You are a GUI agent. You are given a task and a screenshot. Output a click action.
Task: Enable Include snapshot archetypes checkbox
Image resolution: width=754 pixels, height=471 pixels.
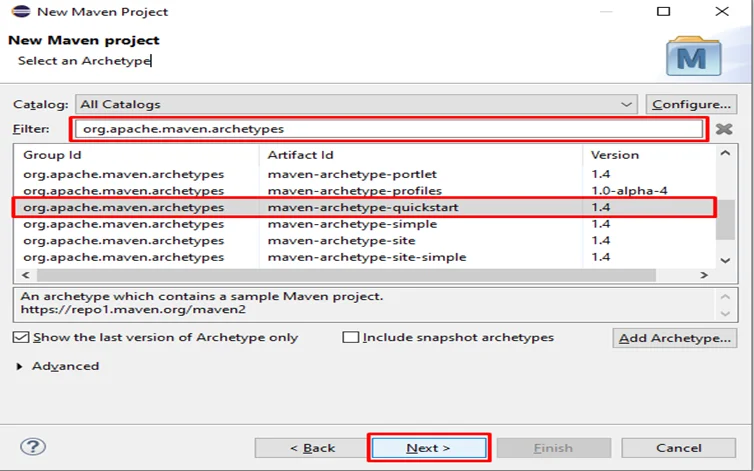click(x=351, y=337)
